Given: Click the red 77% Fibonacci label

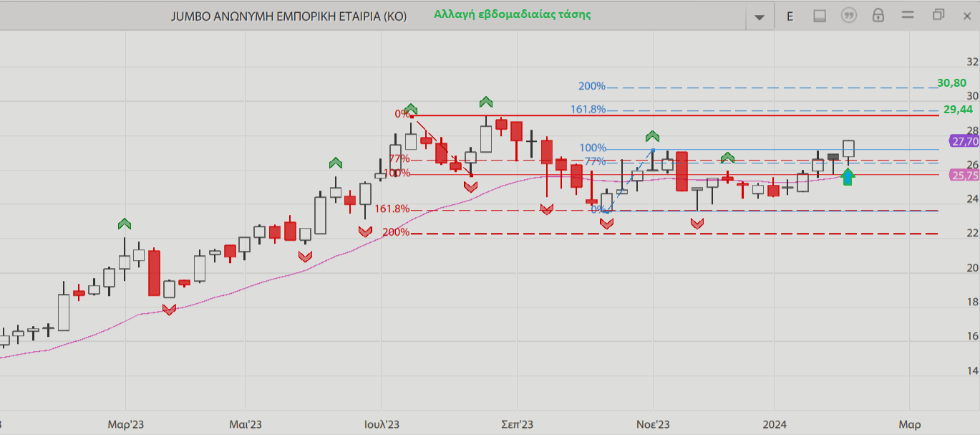Looking at the screenshot, I should tap(399, 159).
